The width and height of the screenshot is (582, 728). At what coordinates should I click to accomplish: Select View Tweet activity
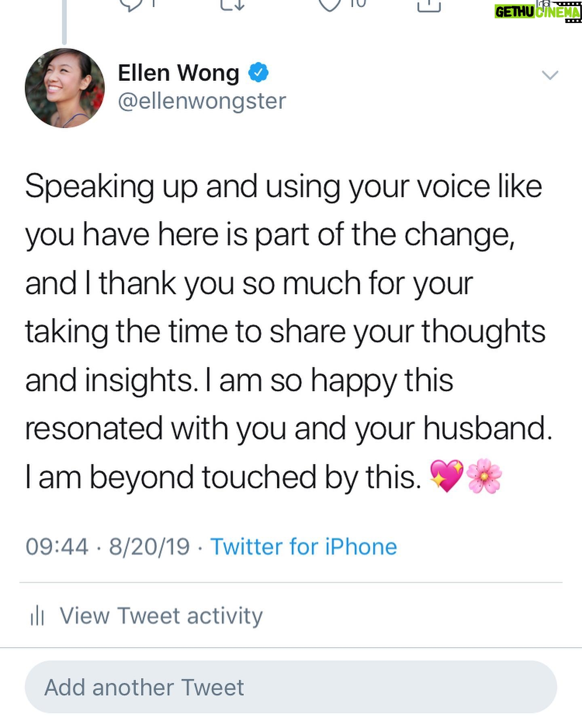pos(161,616)
